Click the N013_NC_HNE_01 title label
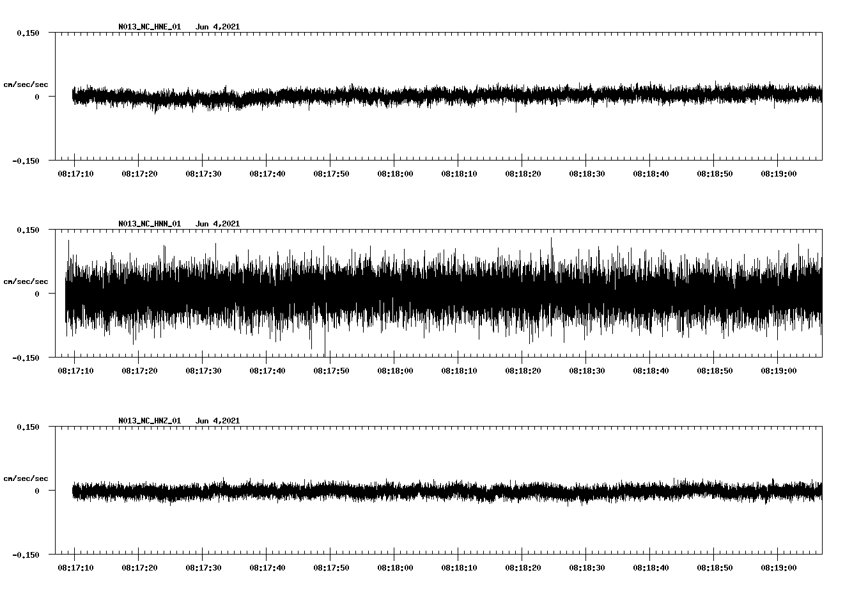Viewport: 868px width, 591px height. (150, 27)
